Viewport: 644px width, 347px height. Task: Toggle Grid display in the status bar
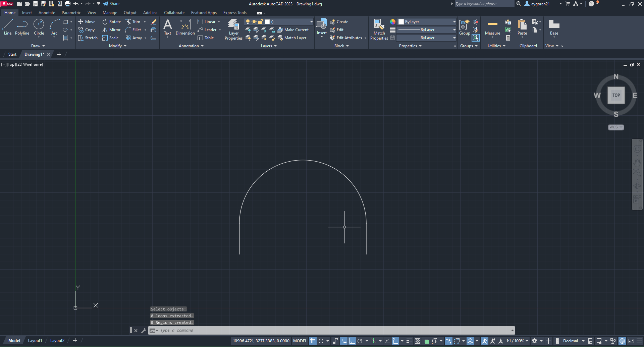click(x=313, y=341)
